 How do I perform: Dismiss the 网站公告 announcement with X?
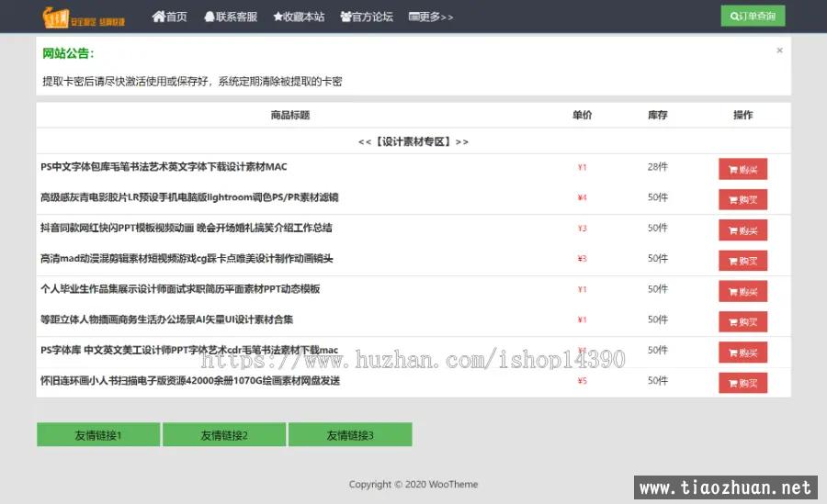click(779, 50)
